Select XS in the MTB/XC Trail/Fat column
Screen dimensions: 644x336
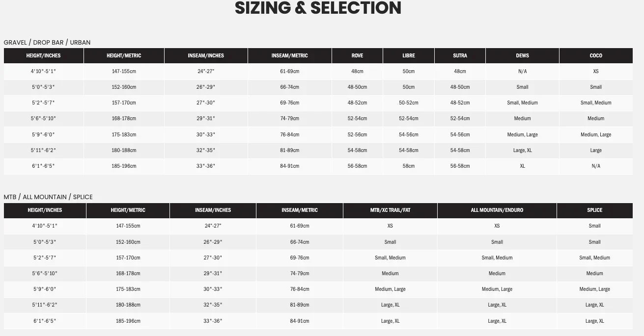point(390,226)
